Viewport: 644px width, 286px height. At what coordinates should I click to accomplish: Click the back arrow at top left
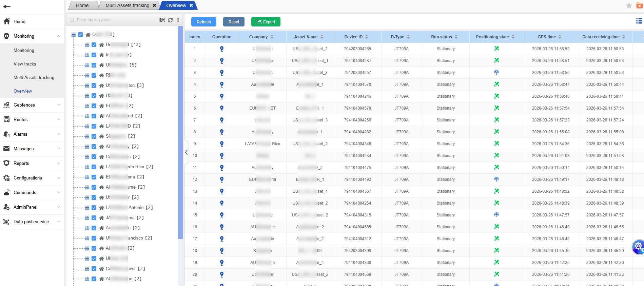(x=7, y=6)
